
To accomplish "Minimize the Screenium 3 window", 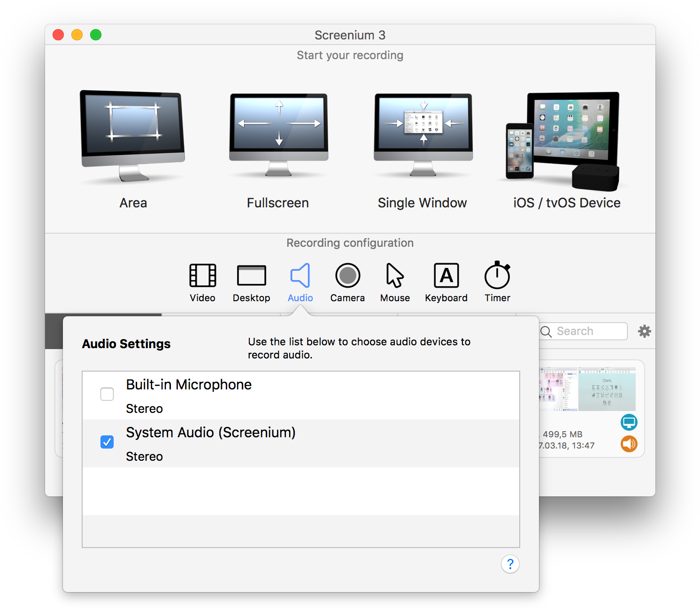I will pyautogui.click(x=77, y=35).
